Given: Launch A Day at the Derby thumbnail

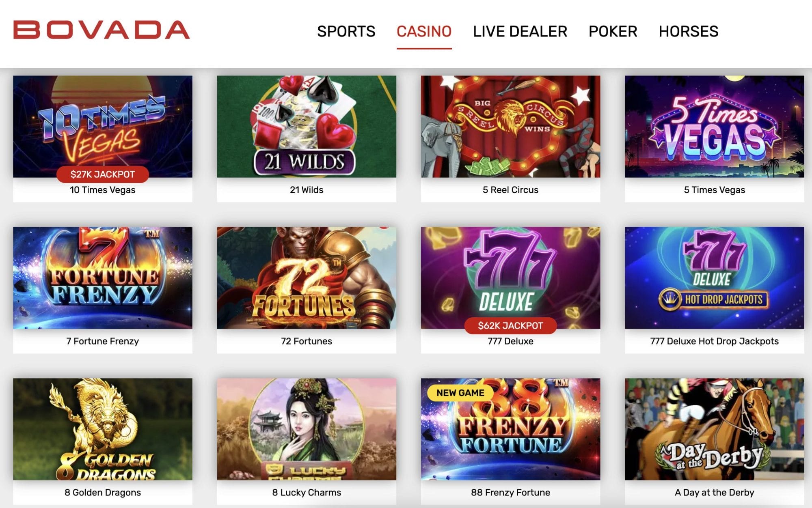Looking at the screenshot, I should [715, 429].
